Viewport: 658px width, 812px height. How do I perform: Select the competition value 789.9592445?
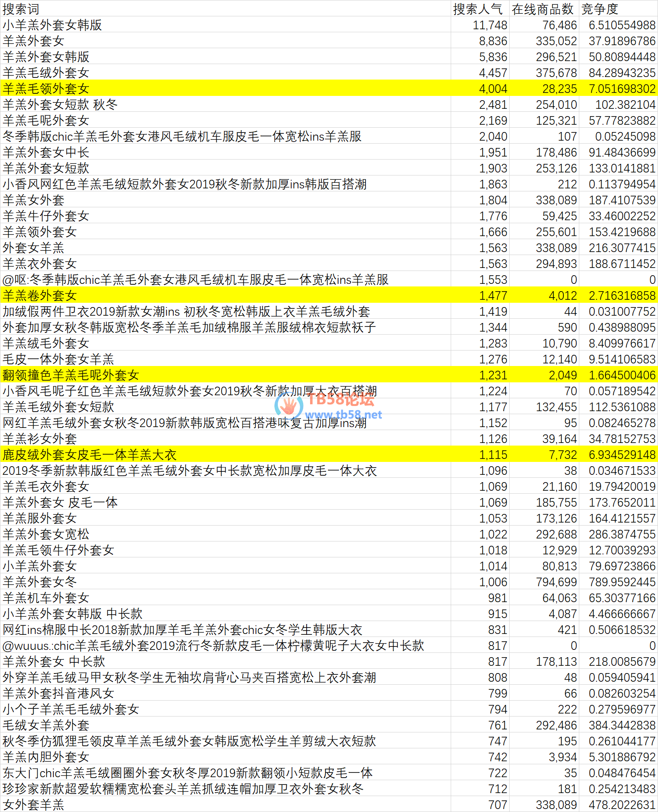click(622, 582)
